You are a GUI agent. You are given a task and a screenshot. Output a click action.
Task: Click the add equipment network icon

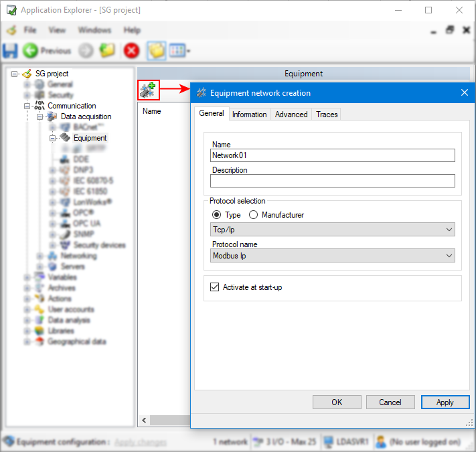click(x=148, y=90)
